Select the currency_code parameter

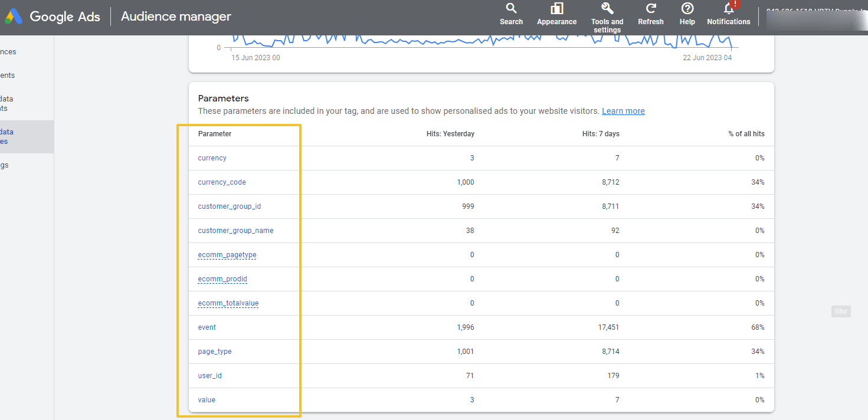[222, 182]
